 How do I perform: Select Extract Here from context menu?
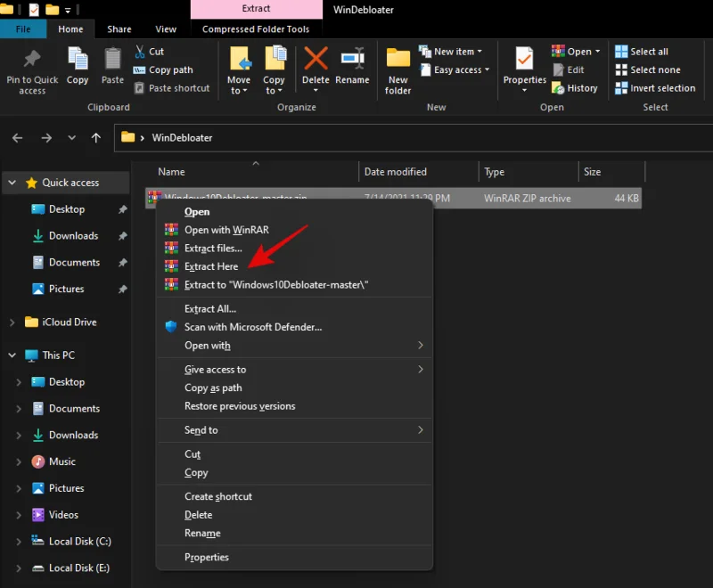(x=211, y=266)
